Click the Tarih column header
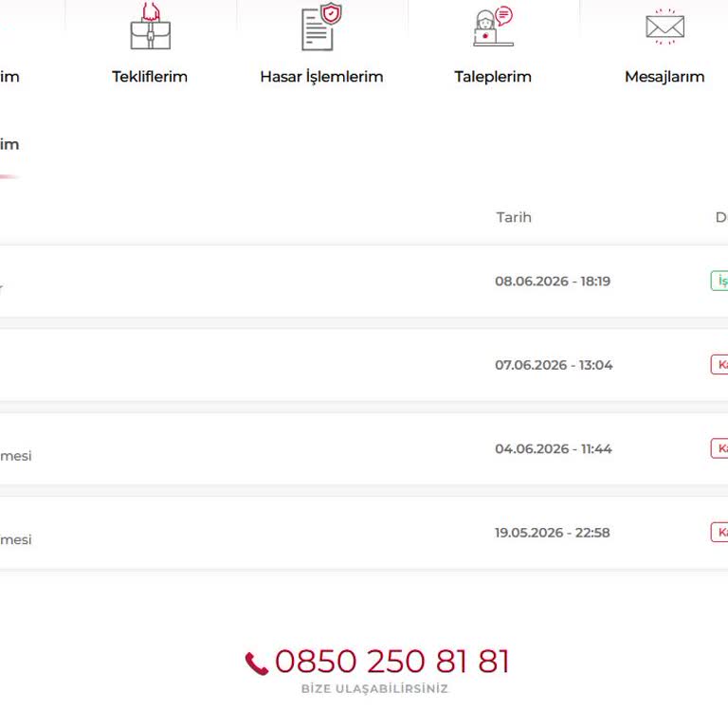Image resolution: width=728 pixels, height=728 pixels. [514, 217]
